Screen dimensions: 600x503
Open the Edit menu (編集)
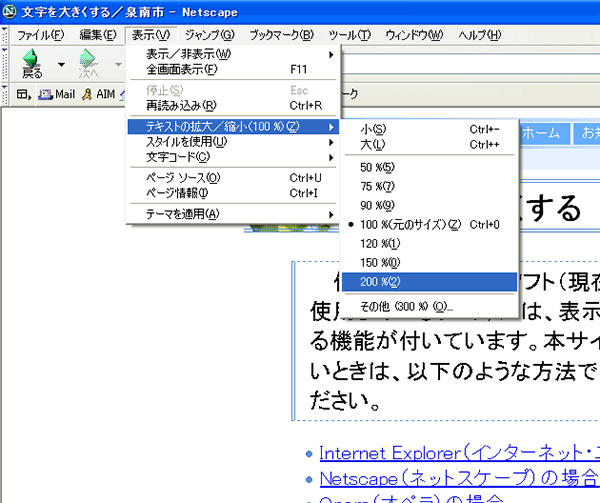(98, 35)
